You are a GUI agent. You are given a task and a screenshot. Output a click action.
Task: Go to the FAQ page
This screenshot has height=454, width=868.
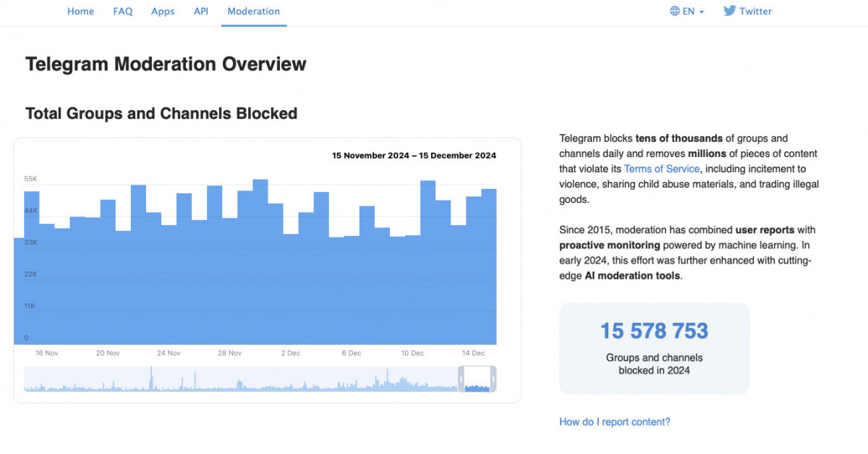coord(123,12)
